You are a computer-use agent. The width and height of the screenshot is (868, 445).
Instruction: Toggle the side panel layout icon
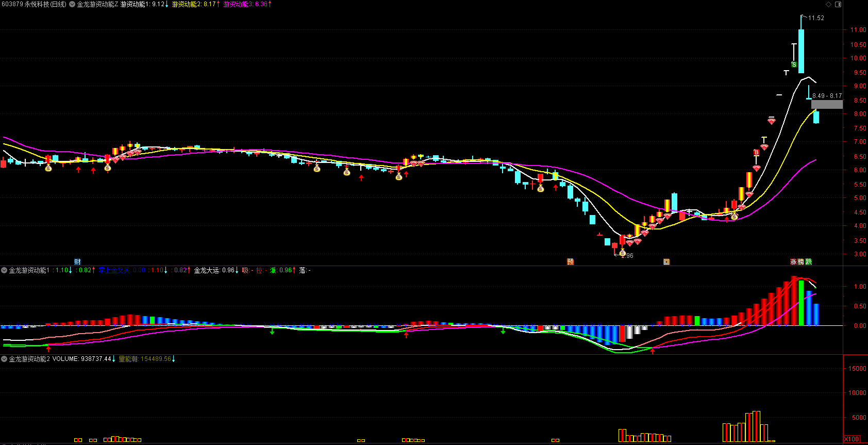pyautogui.click(x=838, y=4)
